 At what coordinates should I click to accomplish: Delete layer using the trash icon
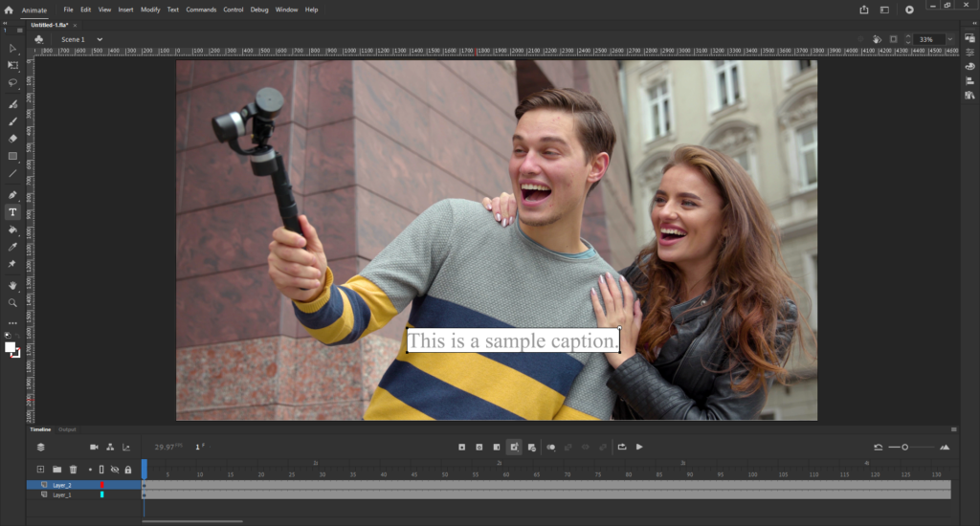tap(73, 470)
